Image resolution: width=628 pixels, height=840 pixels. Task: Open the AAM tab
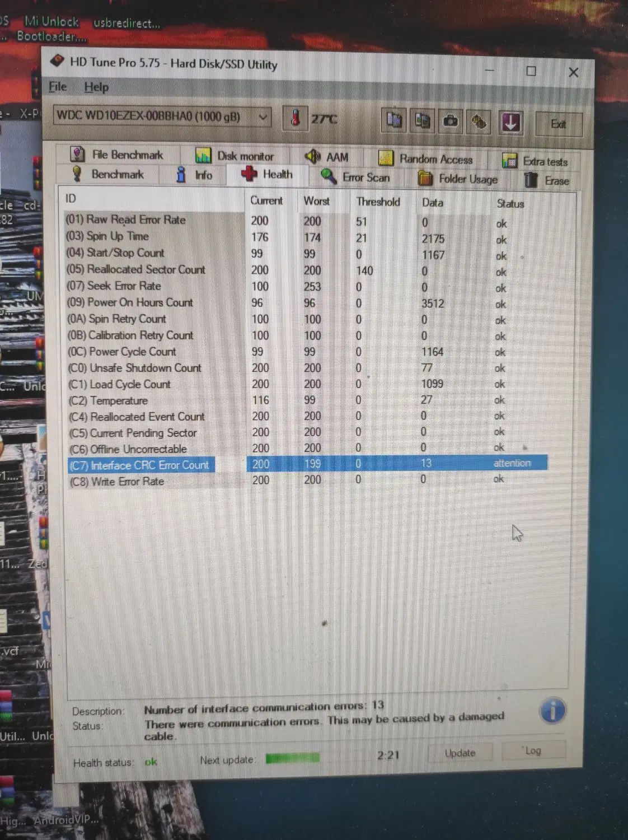pos(327,157)
